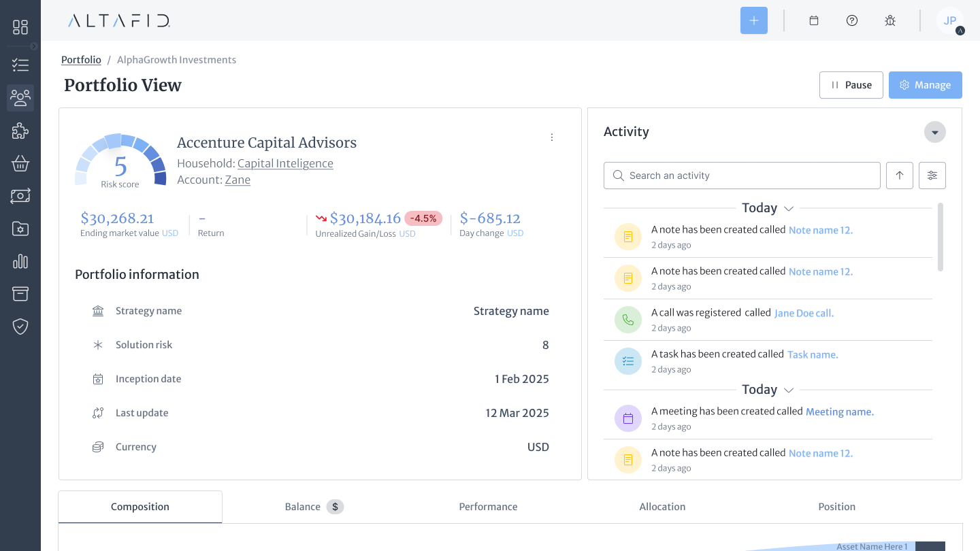Click the Solution risk asterisk icon
980x551 pixels.
click(x=98, y=345)
